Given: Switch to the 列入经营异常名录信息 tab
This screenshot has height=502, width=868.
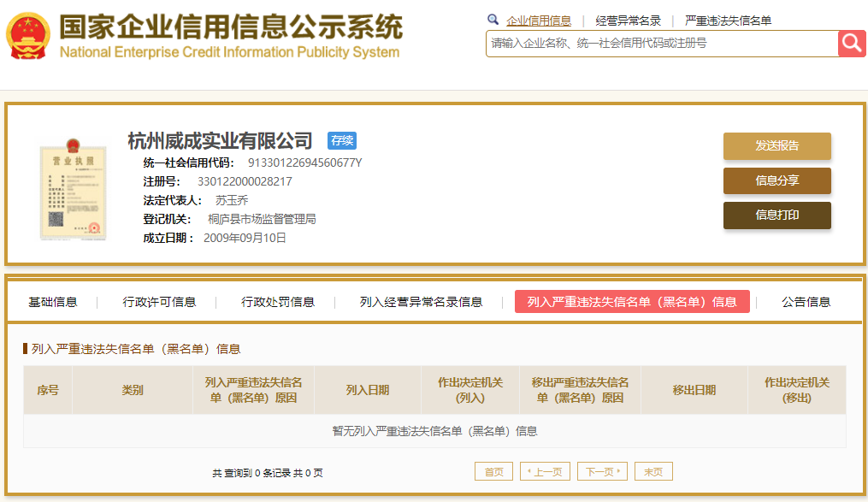Looking at the screenshot, I should (x=422, y=302).
